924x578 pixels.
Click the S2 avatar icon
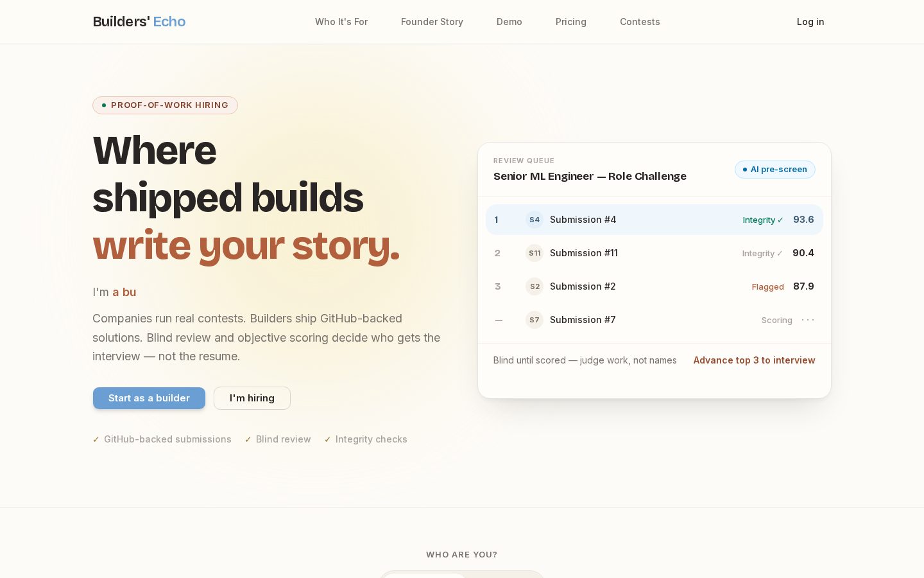tap(535, 286)
